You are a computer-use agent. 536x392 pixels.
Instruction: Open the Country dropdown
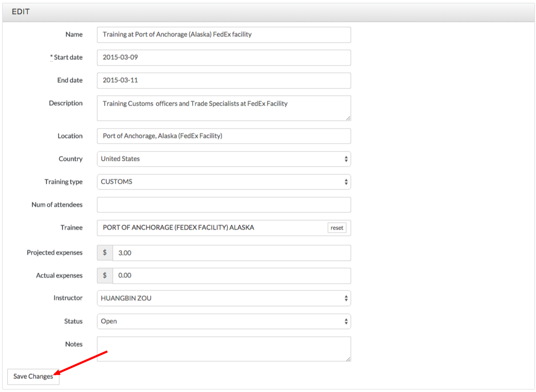tap(223, 159)
